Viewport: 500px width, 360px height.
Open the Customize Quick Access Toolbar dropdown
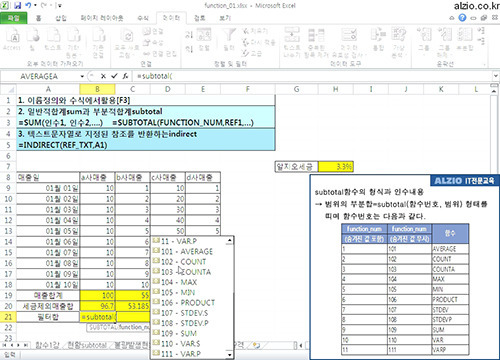[60, 5]
